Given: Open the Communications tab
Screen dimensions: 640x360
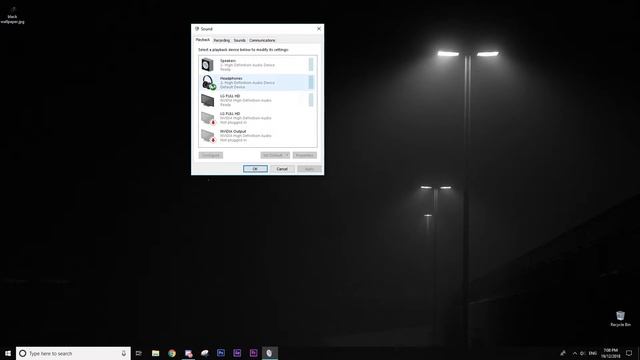Looking at the screenshot, I should coord(262,40).
